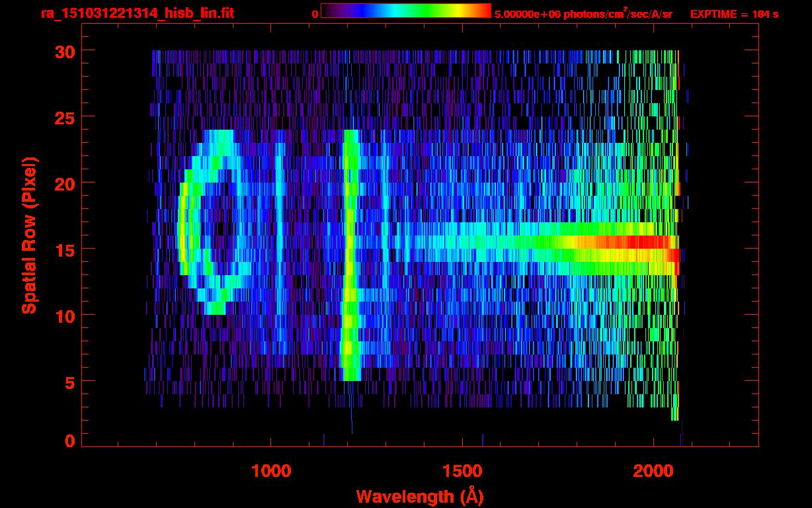Click the EXPTIME = 184 s label
Viewport: 812px width, 508px height.
pyautogui.click(x=734, y=14)
